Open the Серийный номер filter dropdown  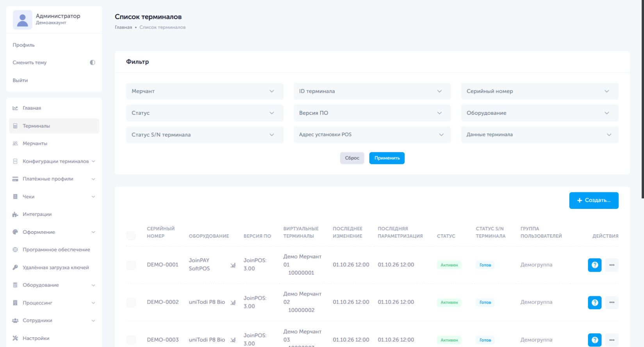pos(540,91)
